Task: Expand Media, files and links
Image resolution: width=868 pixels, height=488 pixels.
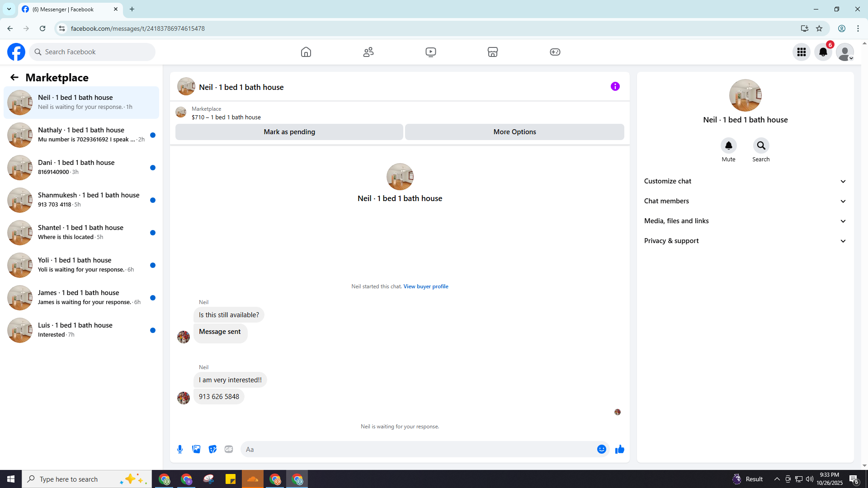Action: [745, 221]
